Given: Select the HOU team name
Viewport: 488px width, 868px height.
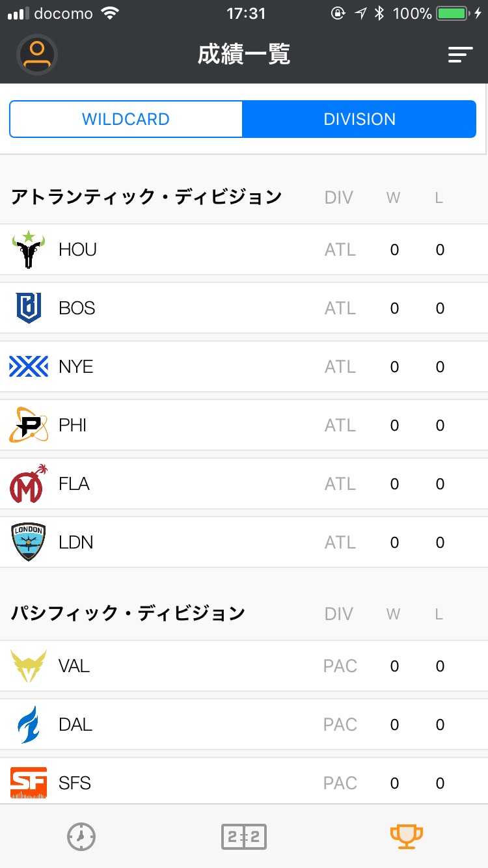Looking at the screenshot, I should (x=77, y=249).
